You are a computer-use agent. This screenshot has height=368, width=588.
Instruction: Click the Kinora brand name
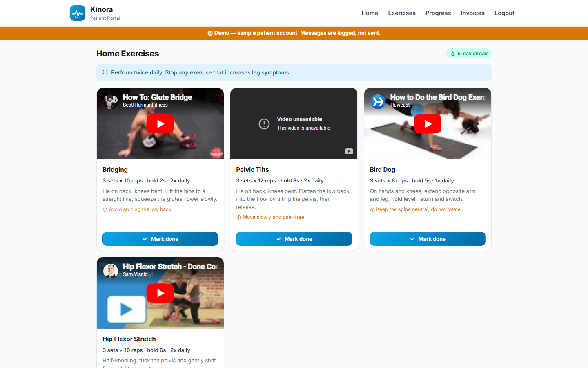pos(101,9)
